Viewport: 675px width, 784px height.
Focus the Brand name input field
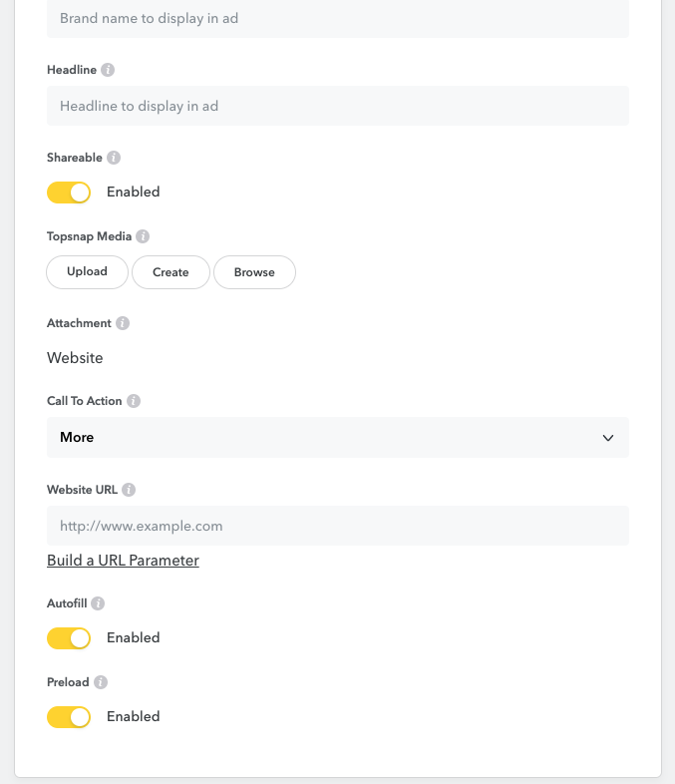click(x=337, y=18)
